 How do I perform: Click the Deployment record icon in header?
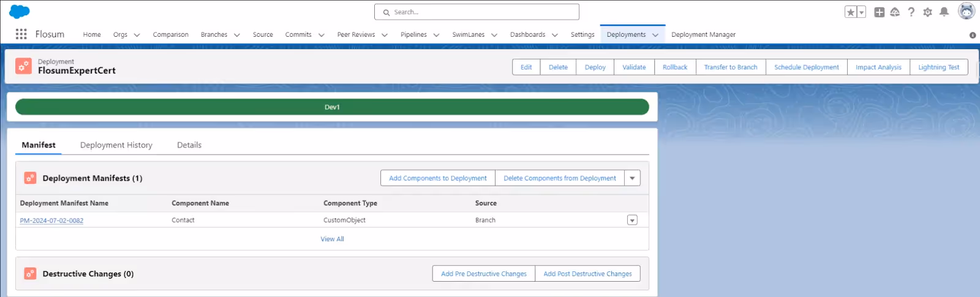point(23,66)
